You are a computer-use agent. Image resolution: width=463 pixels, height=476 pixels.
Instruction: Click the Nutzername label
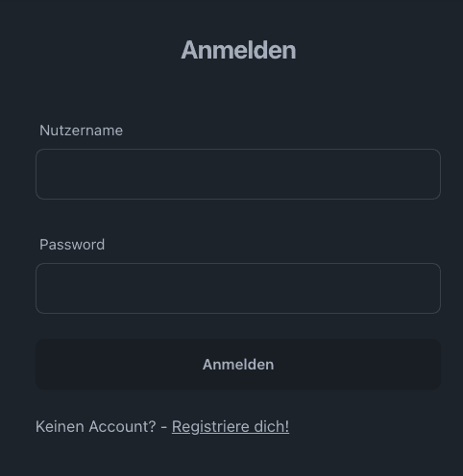(x=81, y=131)
